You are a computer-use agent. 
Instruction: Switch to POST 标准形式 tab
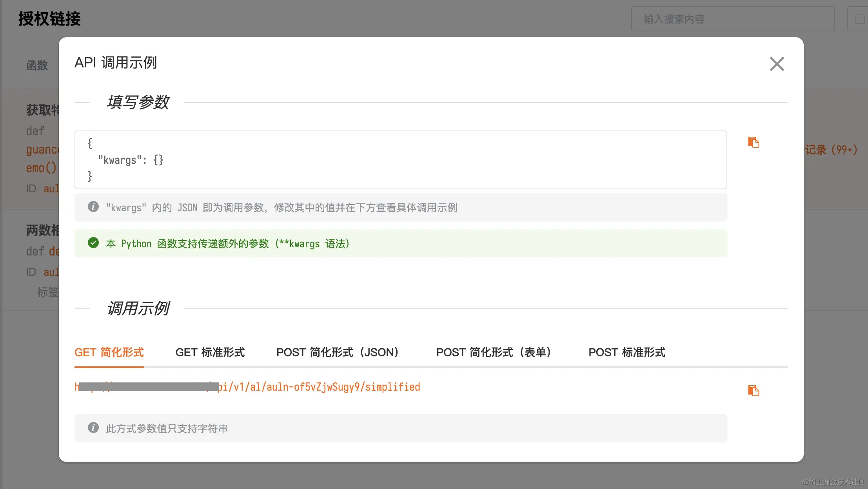pos(626,352)
